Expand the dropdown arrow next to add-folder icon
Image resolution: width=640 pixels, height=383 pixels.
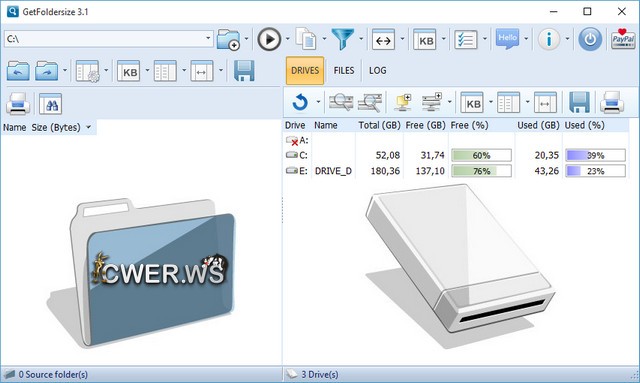click(246, 39)
